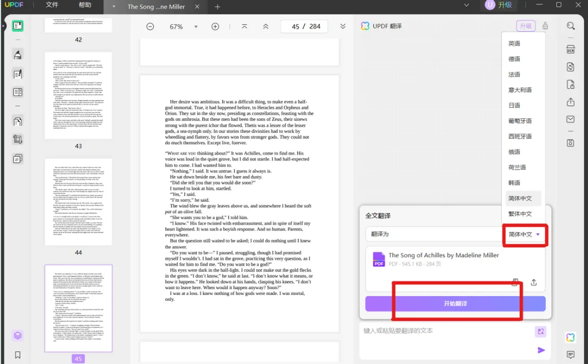Open the page 42 thumbnail
The image size is (588, 364).
coord(79,25)
